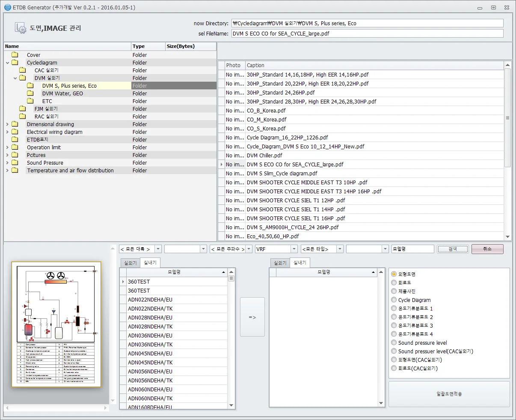This screenshot has width=516, height=420.
Task: Switch to left list 실내기 tab
Action: pyautogui.click(x=150, y=263)
